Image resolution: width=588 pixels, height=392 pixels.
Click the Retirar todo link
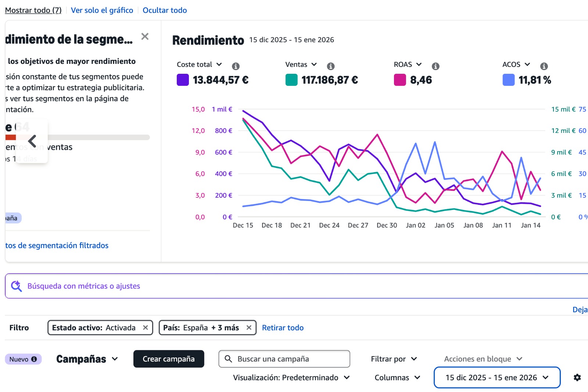[x=283, y=328]
